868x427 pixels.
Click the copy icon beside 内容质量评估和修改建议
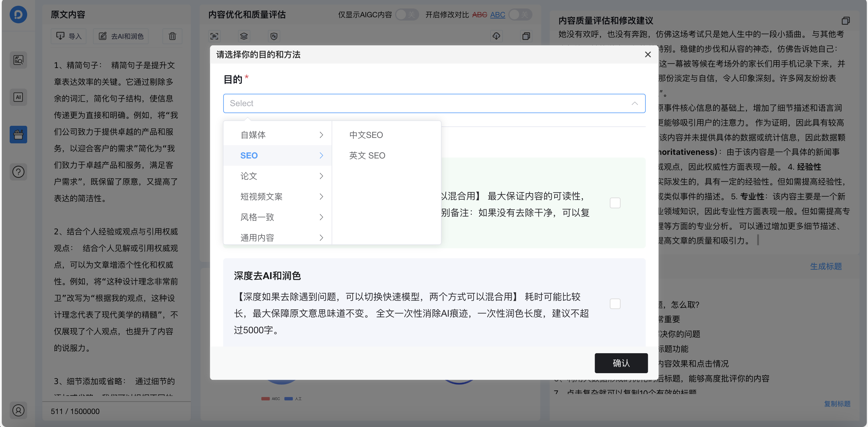coord(846,21)
